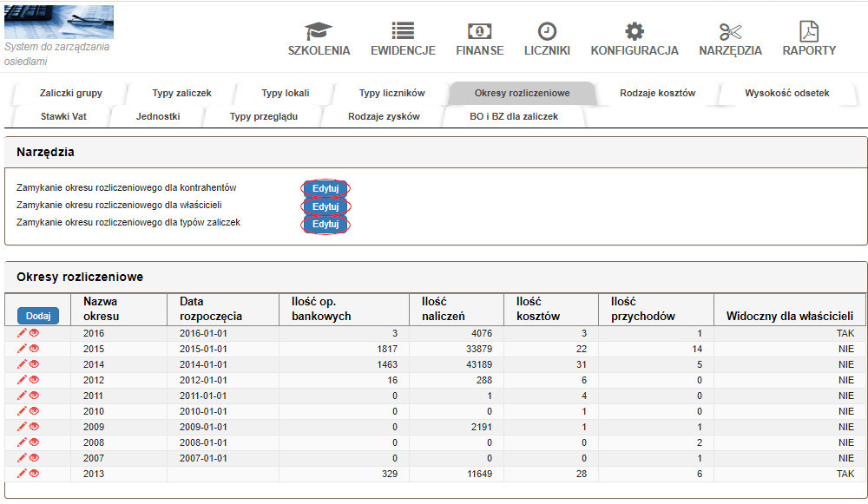Select the 2016-01-01 start date cell
Screen dimensions: 868x504
(x=222, y=333)
